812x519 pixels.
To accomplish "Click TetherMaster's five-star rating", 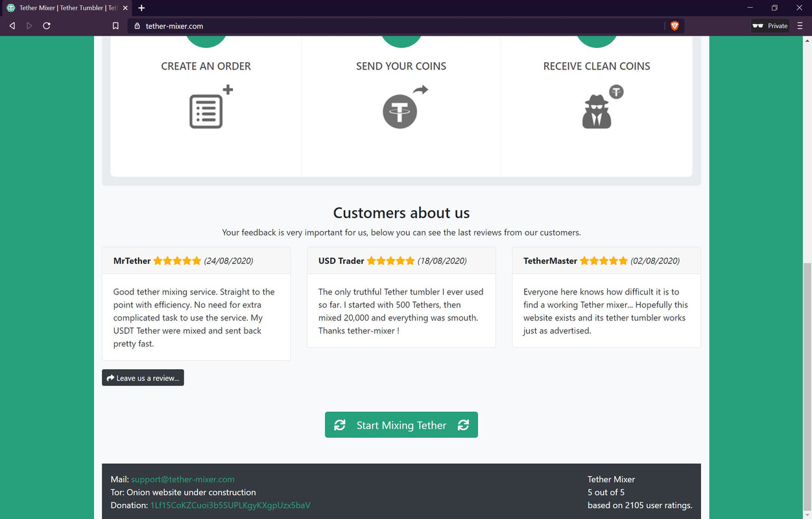I will 604,261.
